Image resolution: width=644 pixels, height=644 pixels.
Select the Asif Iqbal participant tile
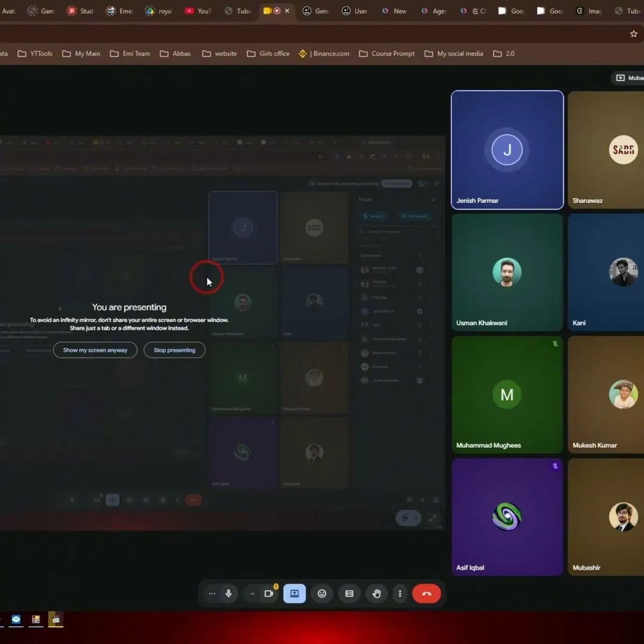click(x=507, y=517)
